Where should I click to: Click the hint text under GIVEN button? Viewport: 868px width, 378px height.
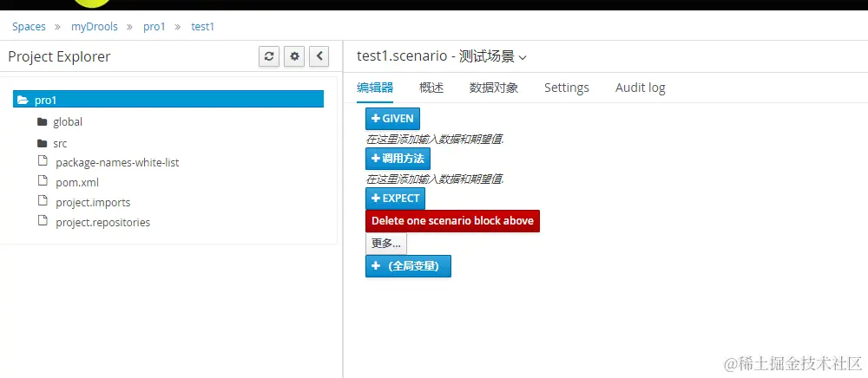[435, 140]
